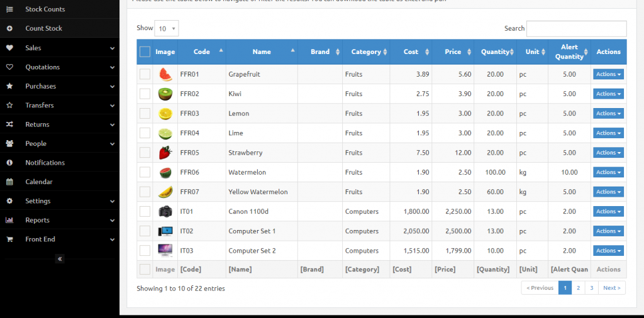Sort by Category column arrows
The height and width of the screenshot is (318, 644).
(385, 52)
